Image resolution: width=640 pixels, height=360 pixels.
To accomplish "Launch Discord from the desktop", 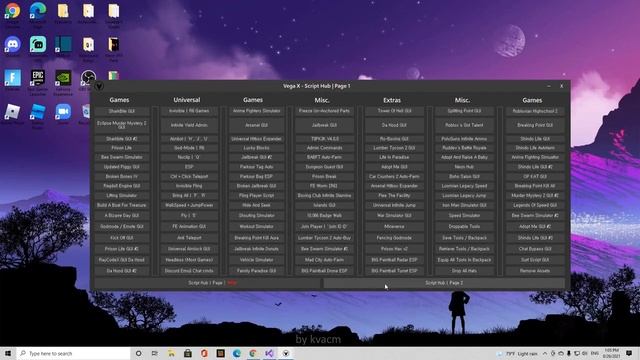I will (x=13, y=44).
